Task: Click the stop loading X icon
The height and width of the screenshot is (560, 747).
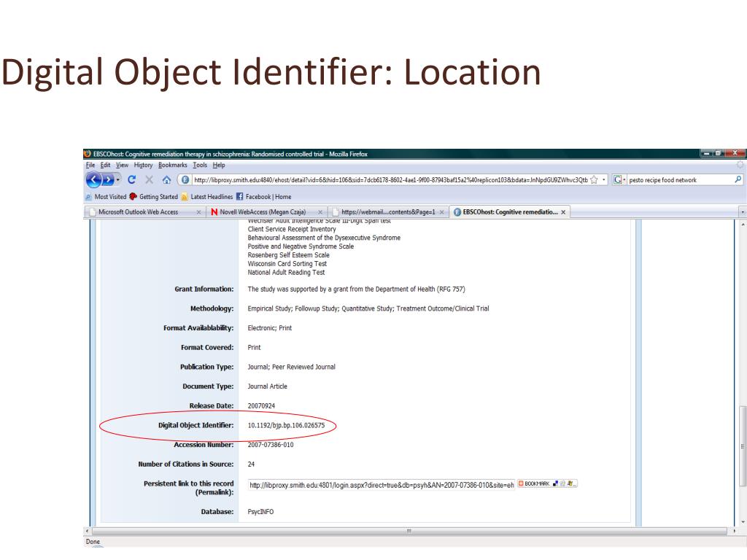Action: tap(149, 179)
